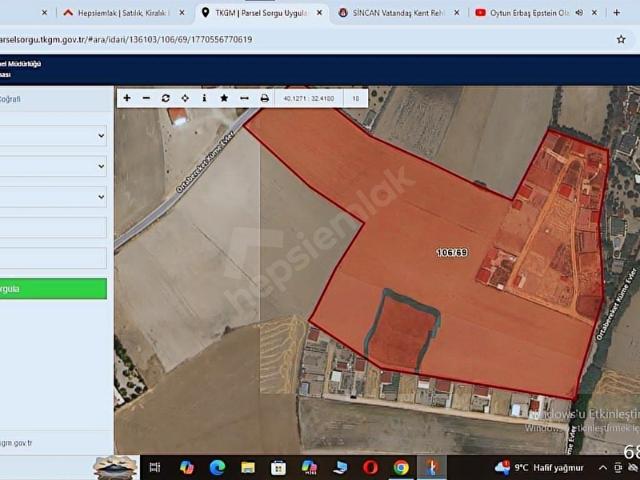This screenshot has height=480, width=640.
Task: Select the distance measure arrow icon
Action: 244,98
